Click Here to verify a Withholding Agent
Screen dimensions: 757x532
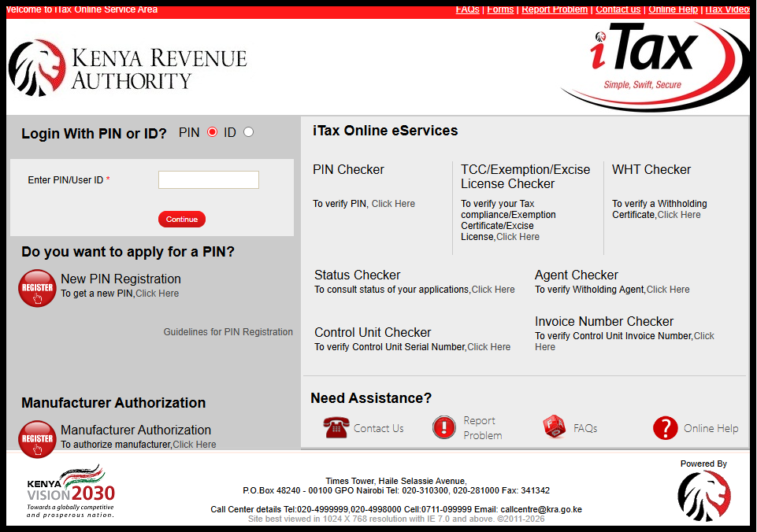click(668, 289)
